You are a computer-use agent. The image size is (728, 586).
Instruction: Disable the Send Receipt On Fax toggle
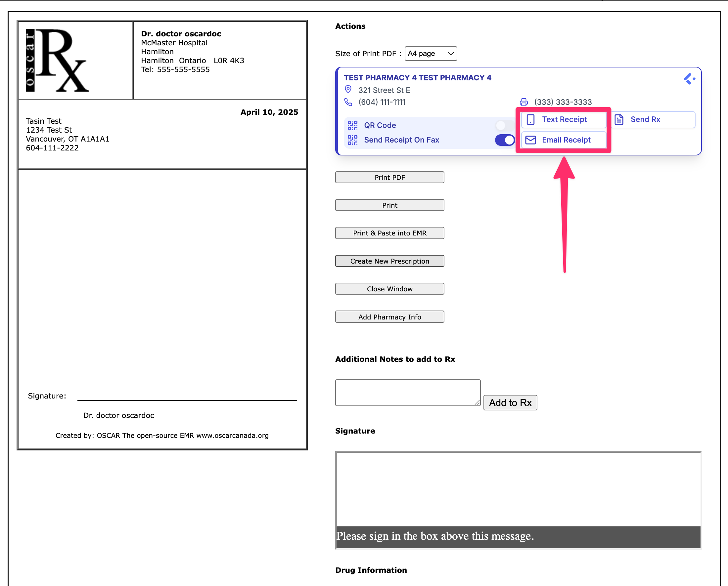click(504, 140)
